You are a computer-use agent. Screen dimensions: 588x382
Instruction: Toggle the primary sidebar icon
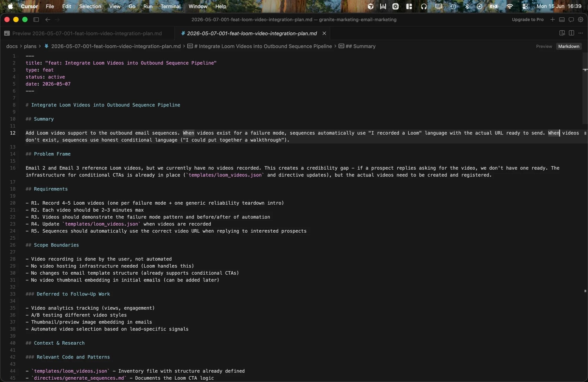[x=36, y=19]
